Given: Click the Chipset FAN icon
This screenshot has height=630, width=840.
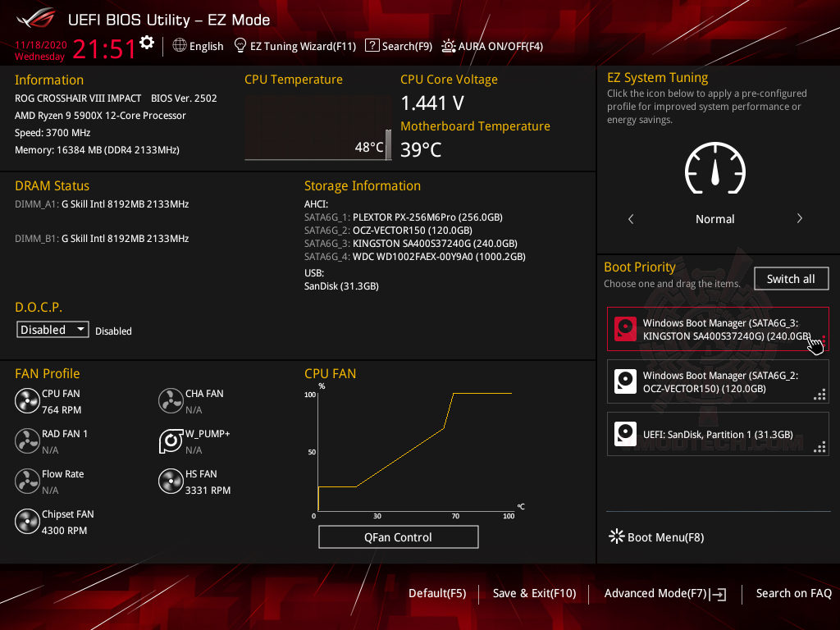Looking at the screenshot, I should tap(27, 521).
